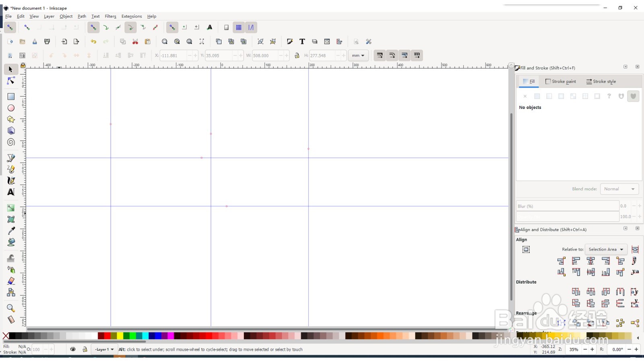
Task: Open Relative to Selection Area dropdown
Action: [606, 249]
